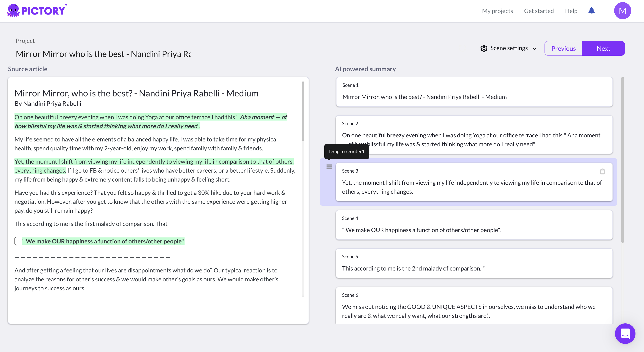
Task: Expand the Scene settings chevron
Action: click(x=534, y=49)
